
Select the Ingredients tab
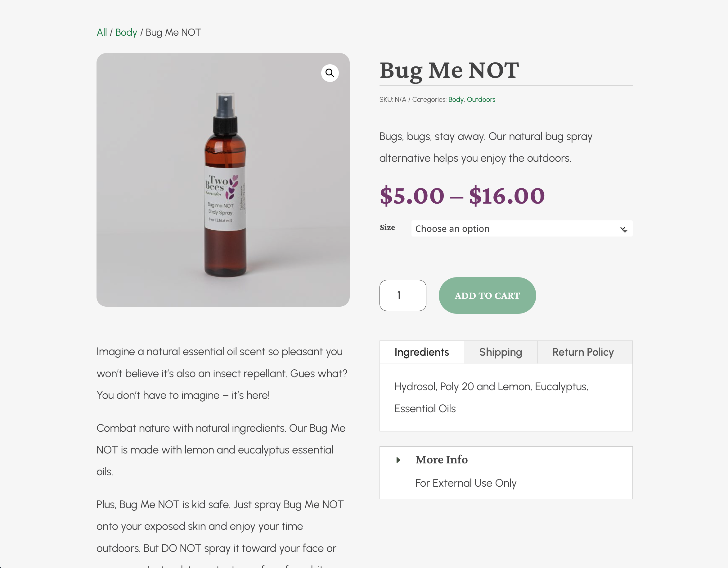tap(421, 352)
